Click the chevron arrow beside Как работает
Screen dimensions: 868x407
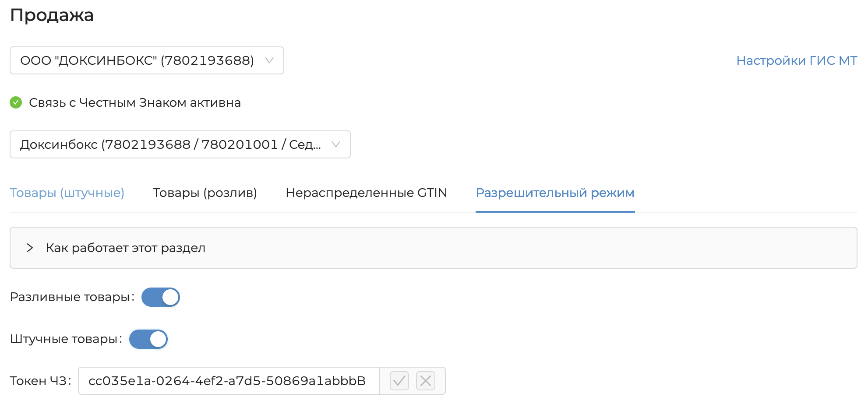30,248
